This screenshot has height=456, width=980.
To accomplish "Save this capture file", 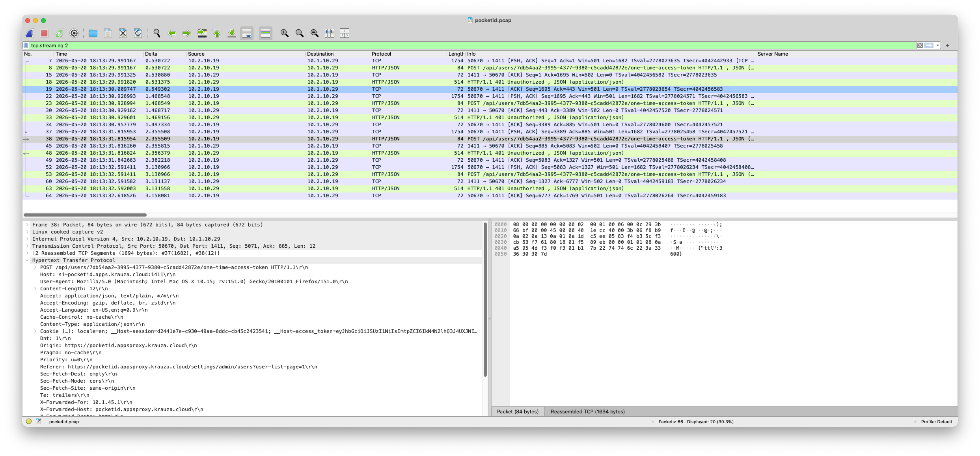I will tap(108, 33).
